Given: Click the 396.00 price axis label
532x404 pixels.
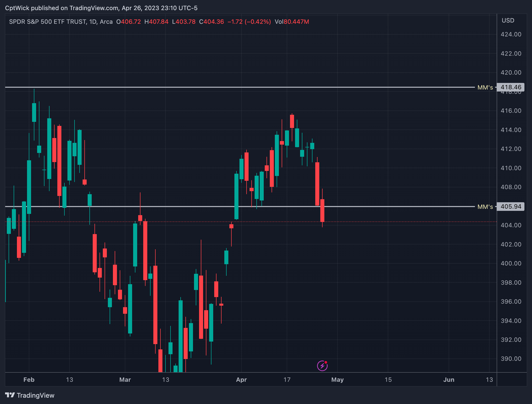Looking at the screenshot, I should click(511, 302).
